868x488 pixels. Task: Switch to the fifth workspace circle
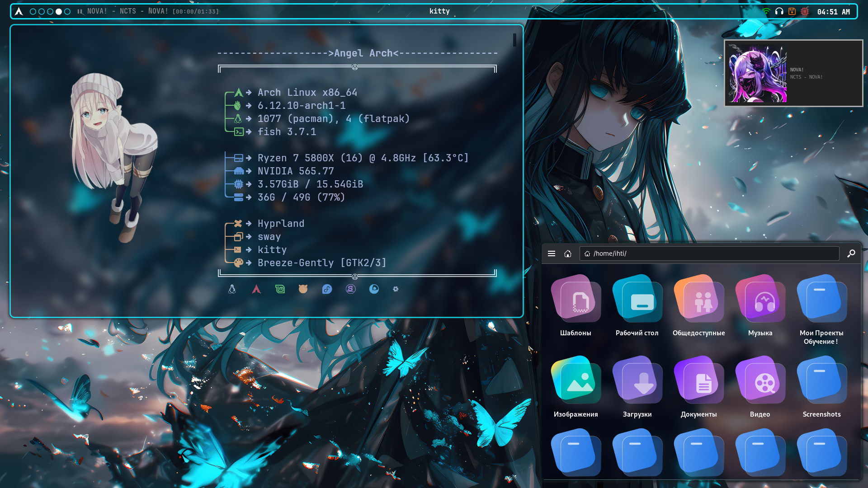67,12
